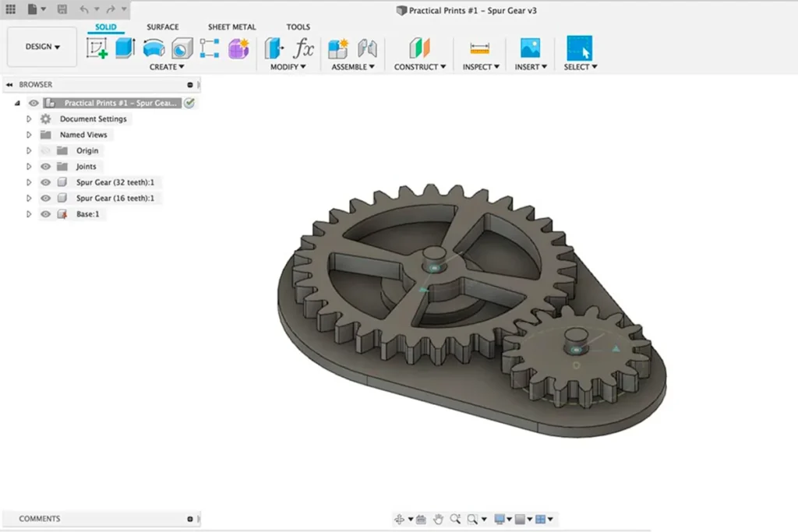
Task: Open the DESIGN workspace dropdown
Action: [42, 47]
